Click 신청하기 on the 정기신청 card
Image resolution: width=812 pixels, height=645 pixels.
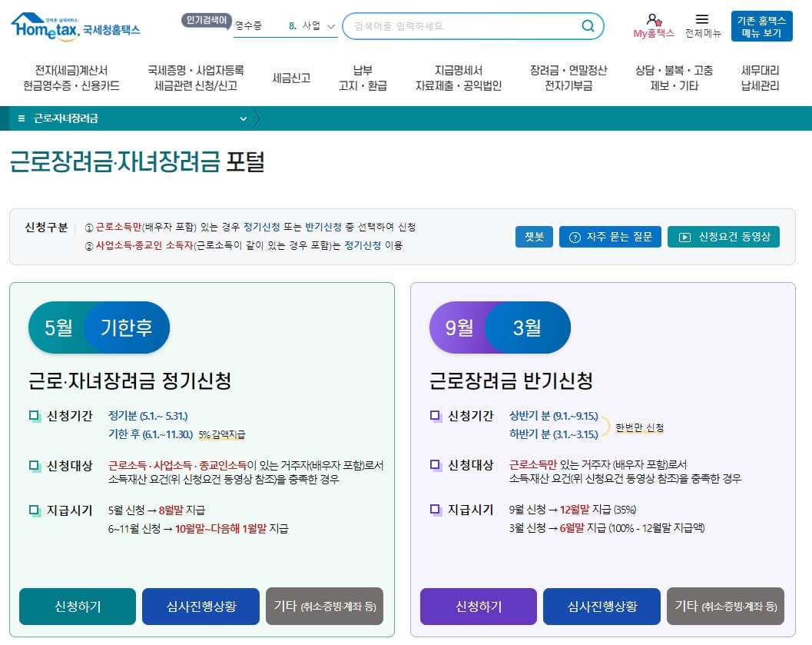tap(77, 607)
